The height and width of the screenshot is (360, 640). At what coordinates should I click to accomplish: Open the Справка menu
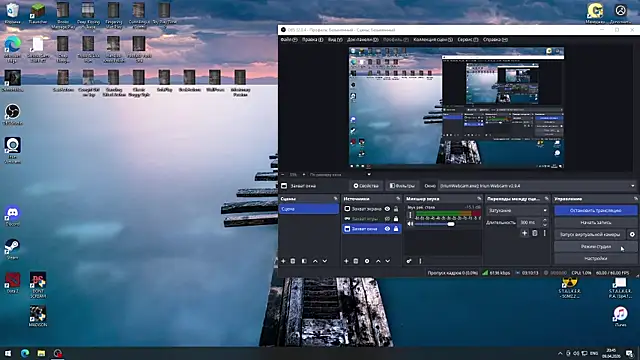(495, 40)
